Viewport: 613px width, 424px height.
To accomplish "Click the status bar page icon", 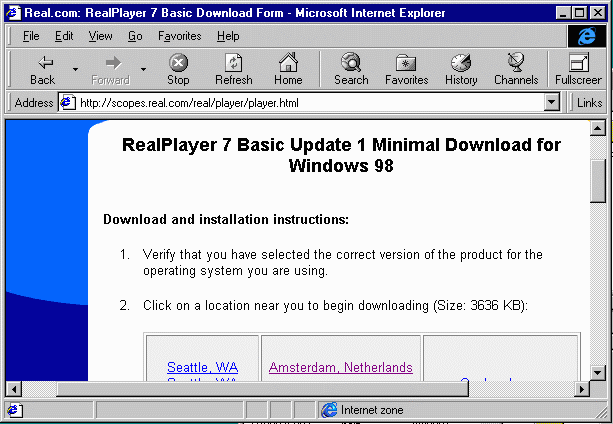I will pyautogui.click(x=14, y=410).
